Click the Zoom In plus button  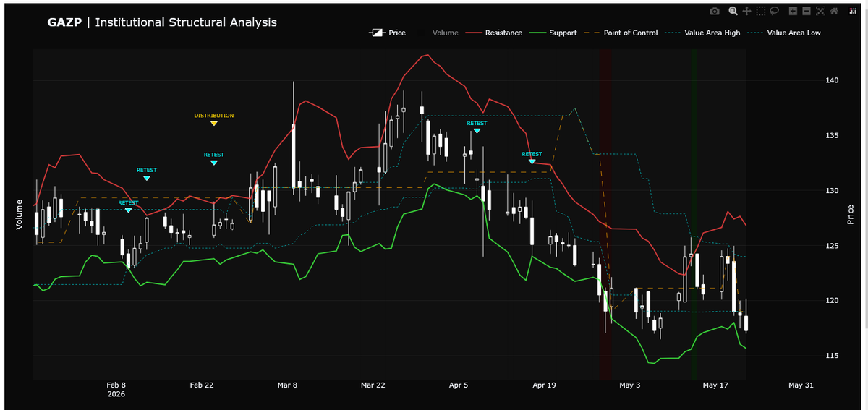pyautogui.click(x=793, y=11)
